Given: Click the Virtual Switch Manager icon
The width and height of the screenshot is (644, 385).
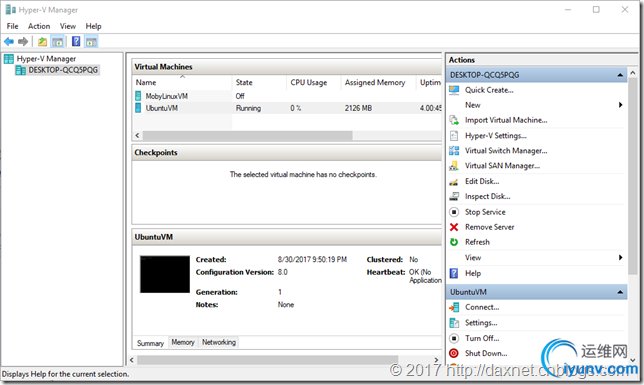Looking at the screenshot, I should [x=454, y=151].
